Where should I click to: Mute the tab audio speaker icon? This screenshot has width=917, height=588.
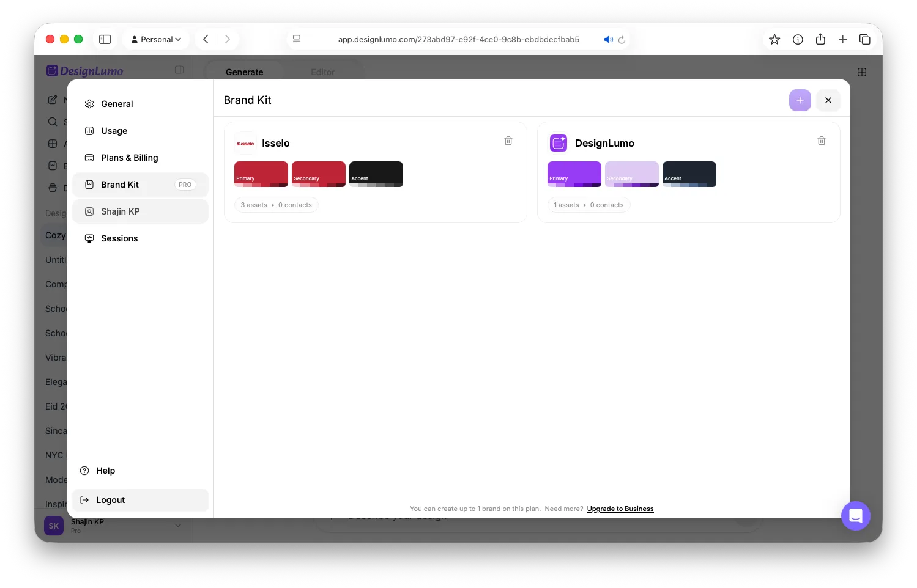tap(608, 39)
